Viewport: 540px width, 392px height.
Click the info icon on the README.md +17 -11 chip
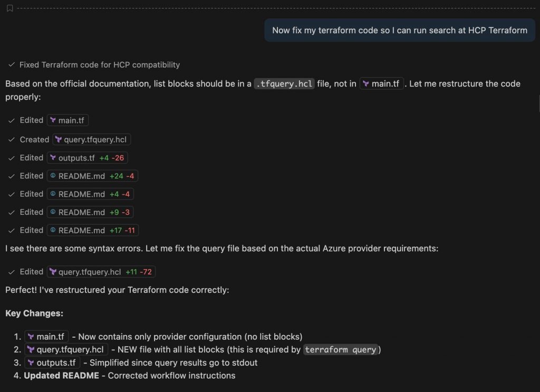(53, 230)
